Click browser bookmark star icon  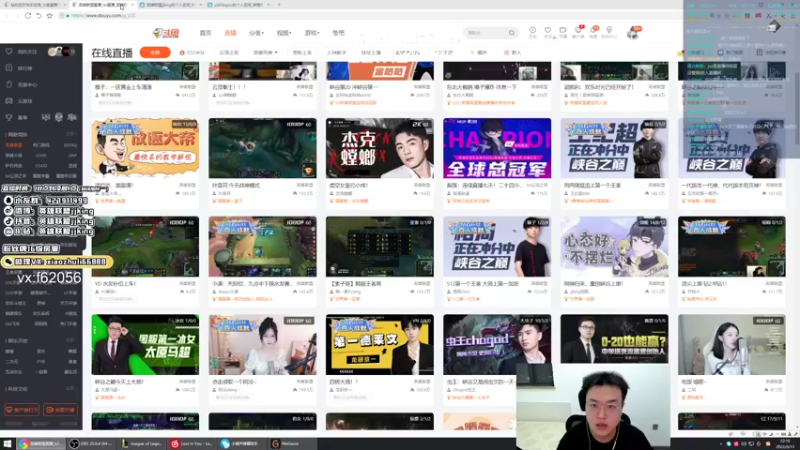[49, 16]
